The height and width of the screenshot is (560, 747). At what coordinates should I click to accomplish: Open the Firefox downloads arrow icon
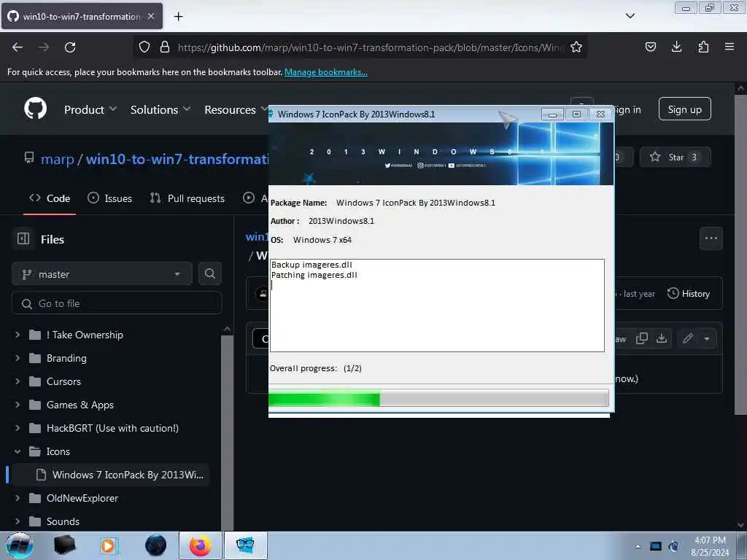[x=676, y=47]
